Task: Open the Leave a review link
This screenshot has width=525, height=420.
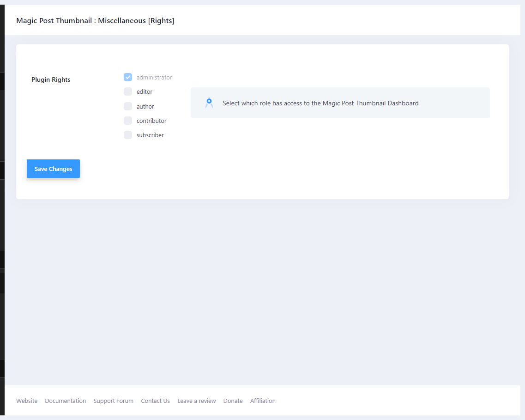Action: (x=197, y=401)
